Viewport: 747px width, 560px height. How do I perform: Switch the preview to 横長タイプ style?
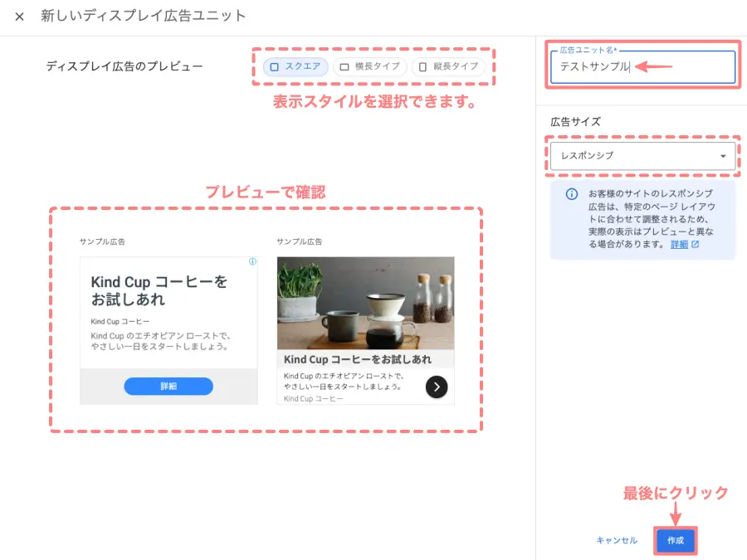tap(369, 67)
